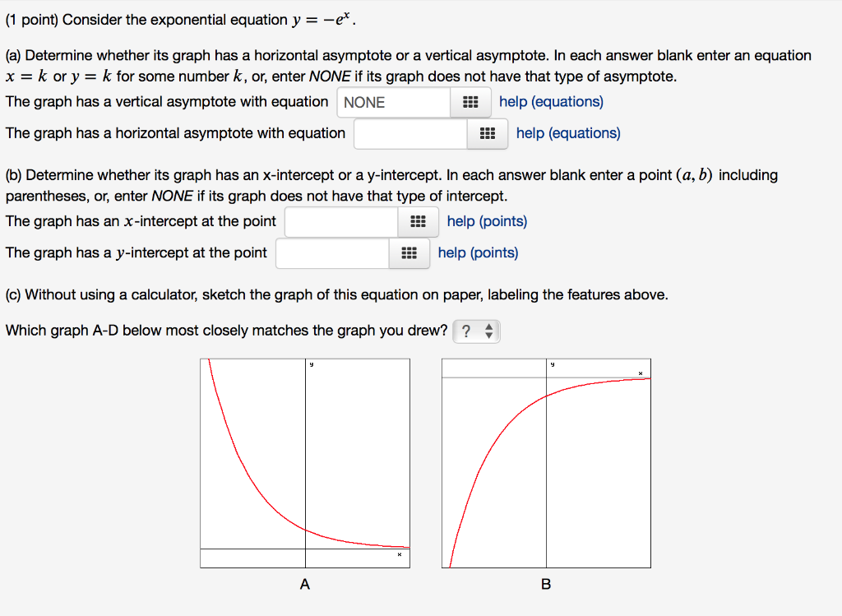Select the x-intercept answer box

[340, 221]
